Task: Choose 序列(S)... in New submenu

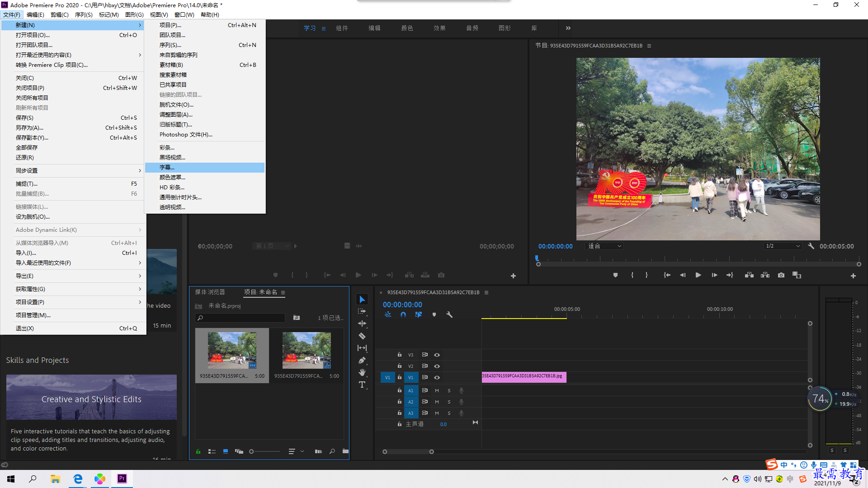Action: tap(205, 45)
